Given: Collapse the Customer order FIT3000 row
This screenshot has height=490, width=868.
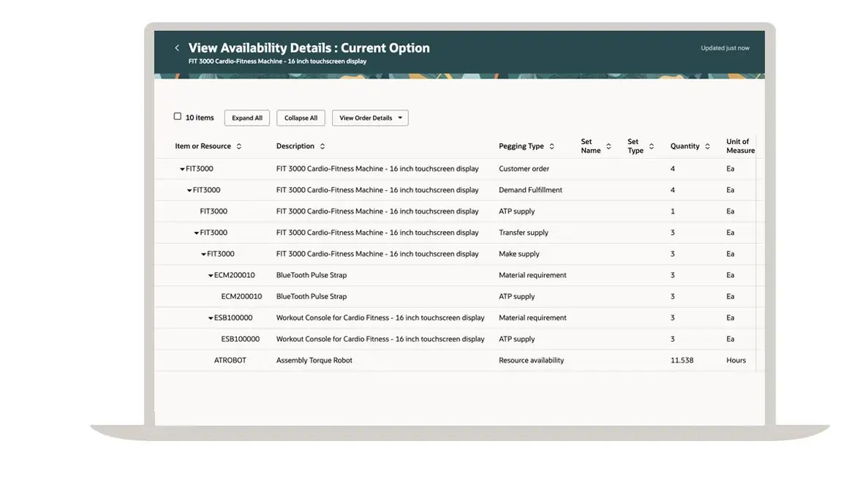Looking at the screenshot, I should pyautogui.click(x=182, y=169).
